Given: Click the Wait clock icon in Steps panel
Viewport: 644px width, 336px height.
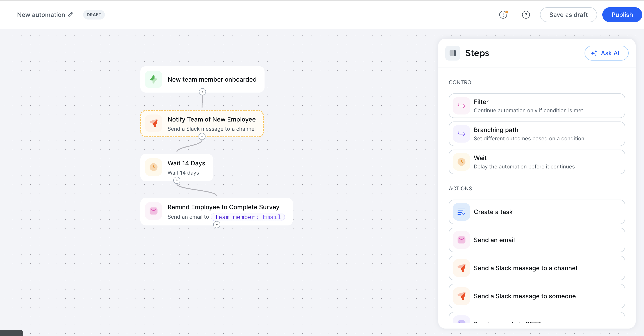Looking at the screenshot, I should [461, 162].
